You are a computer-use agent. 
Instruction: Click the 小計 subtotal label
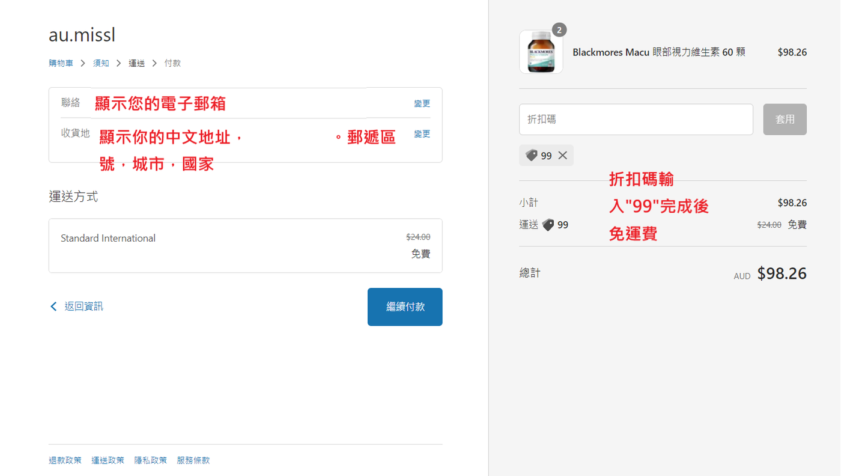click(x=529, y=203)
